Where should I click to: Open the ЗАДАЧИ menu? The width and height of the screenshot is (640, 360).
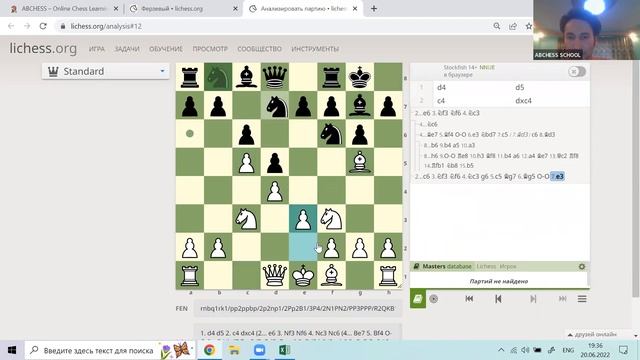[x=127, y=49]
